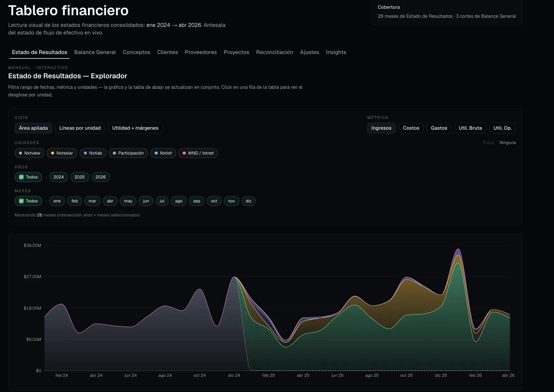Toggle the Participación unit chip

point(128,153)
